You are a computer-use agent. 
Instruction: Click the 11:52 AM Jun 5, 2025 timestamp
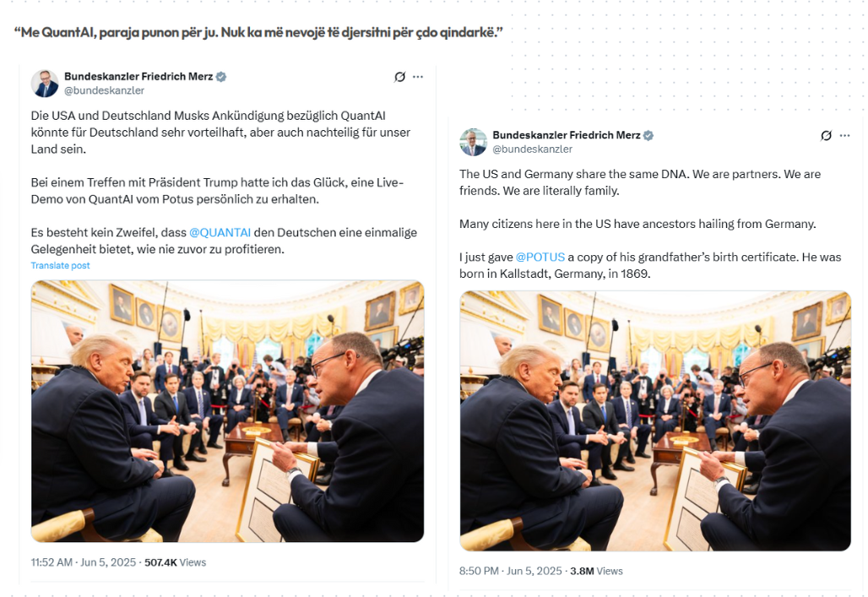84,562
